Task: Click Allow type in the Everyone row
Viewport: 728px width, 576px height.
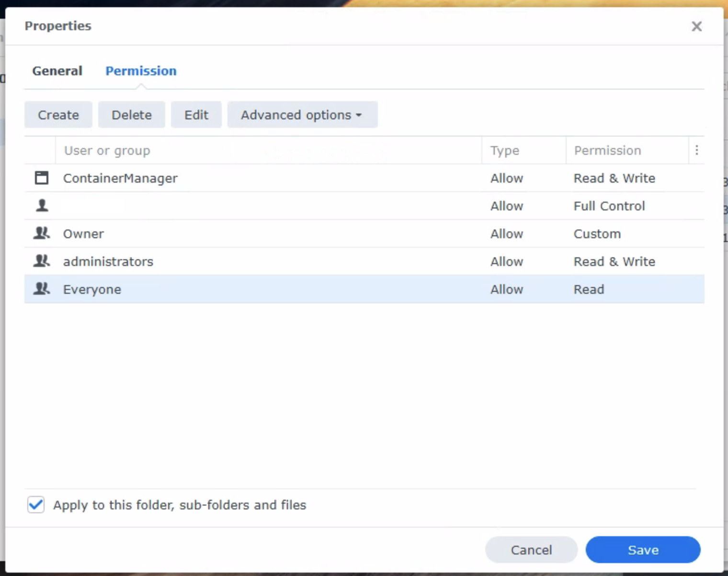Action: tap(507, 289)
